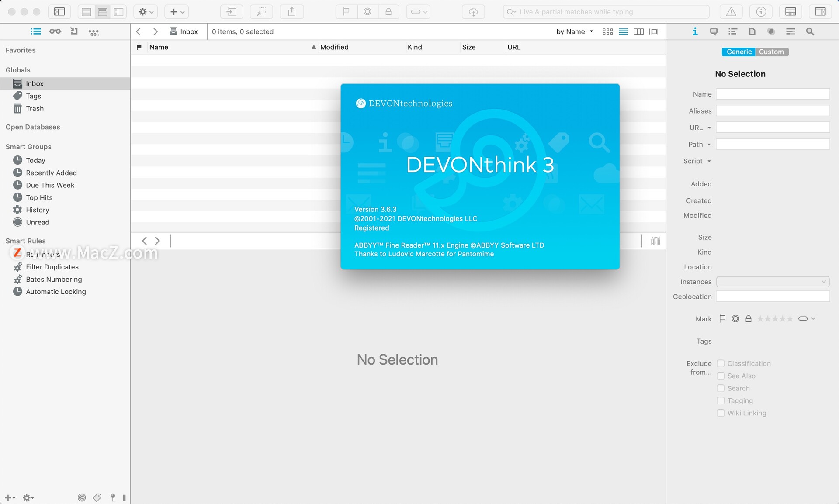This screenshot has width=839, height=504.
Task: Select the Generic metadata tab
Action: click(x=738, y=52)
